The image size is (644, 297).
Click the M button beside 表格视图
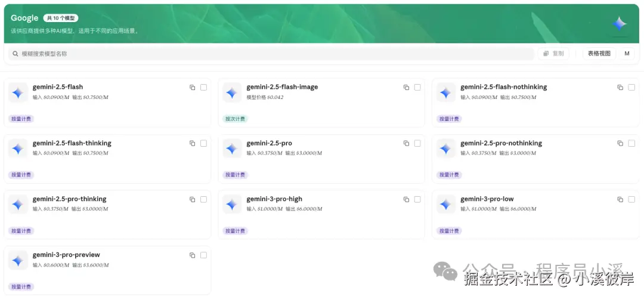(627, 54)
